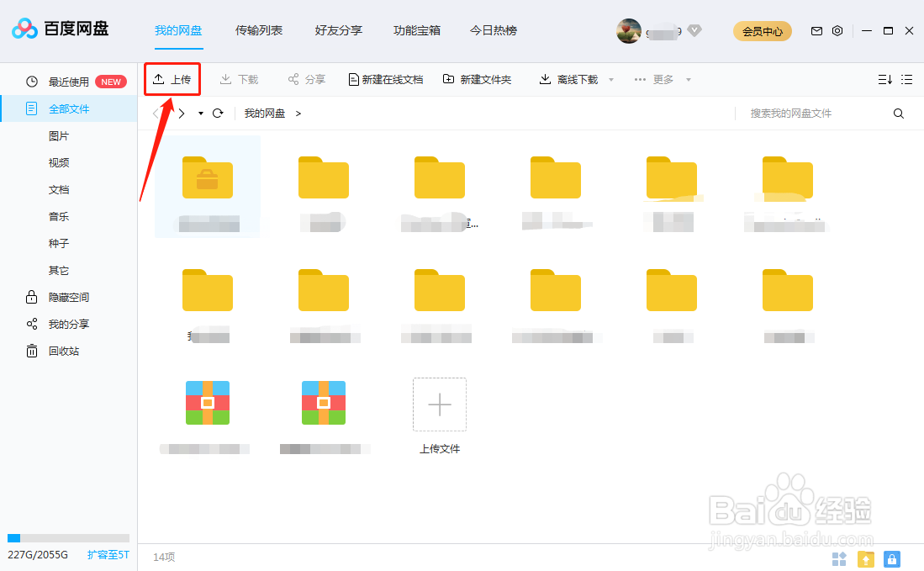Open the 今日热榜 tab
This screenshot has width=924, height=571.
click(x=494, y=30)
